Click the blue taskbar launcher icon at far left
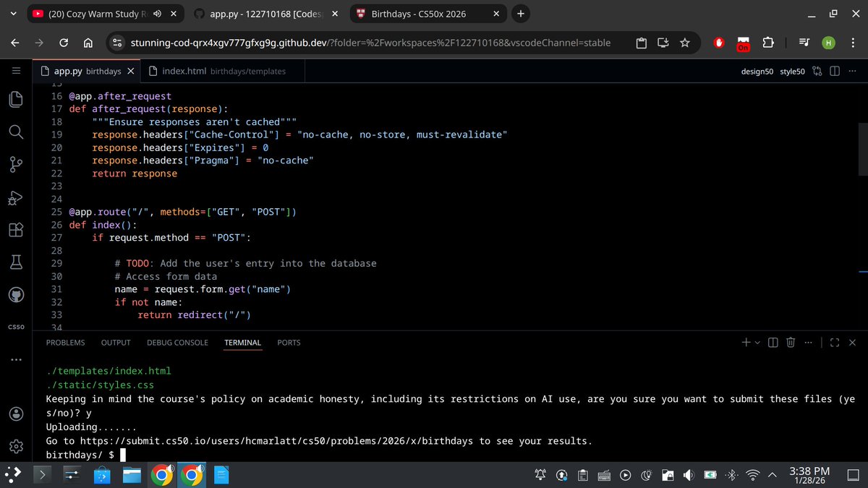Screen dimensions: 868x488 12,474
